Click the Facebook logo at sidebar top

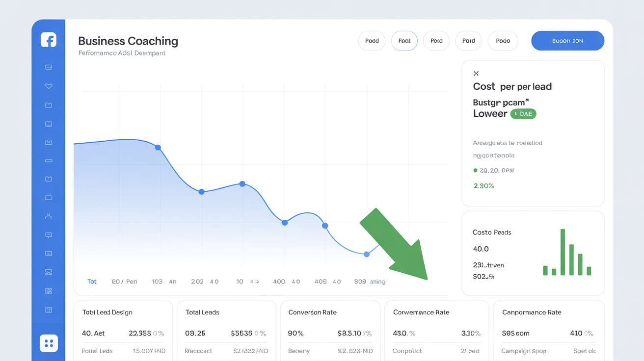tap(48, 40)
